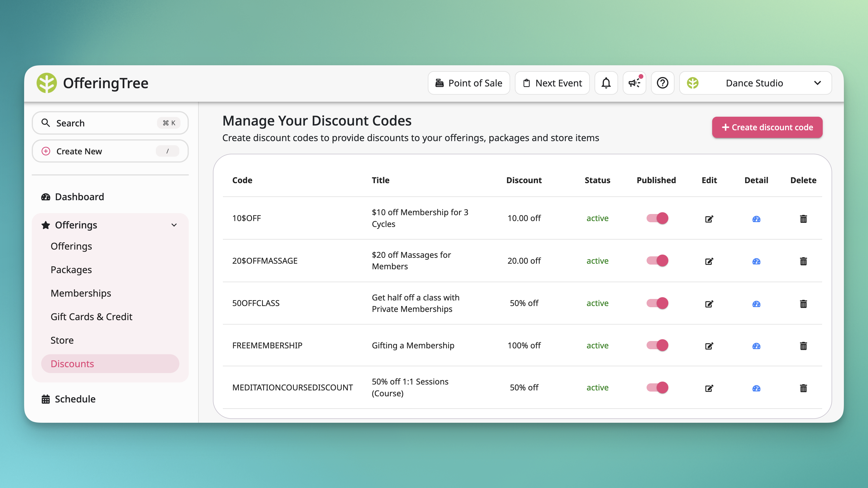
Task: Go to Offerings submenu item
Action: click(x=71, y=246)
